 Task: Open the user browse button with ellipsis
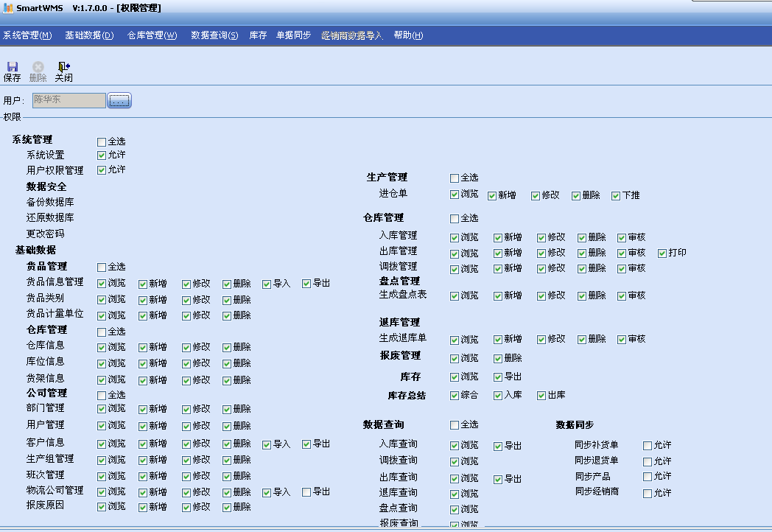(x=119, y=100)
